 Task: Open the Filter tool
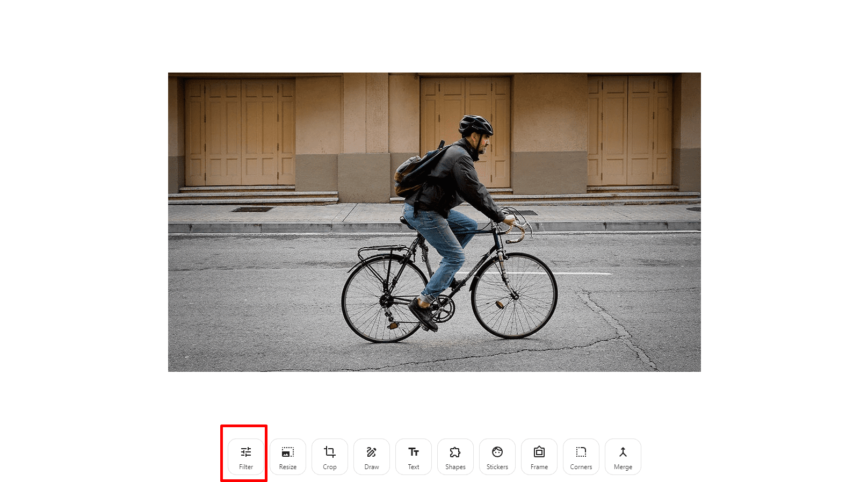[x=246, y=457]
